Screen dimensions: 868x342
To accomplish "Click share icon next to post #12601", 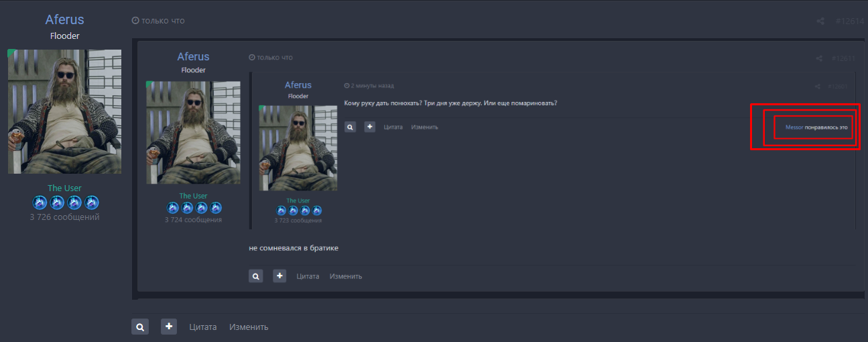I will (x=817, y=87).
